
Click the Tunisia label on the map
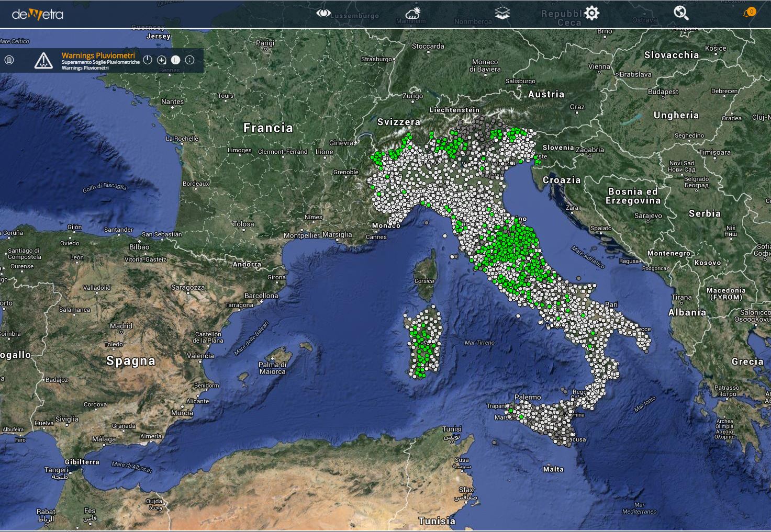[437, 521]
